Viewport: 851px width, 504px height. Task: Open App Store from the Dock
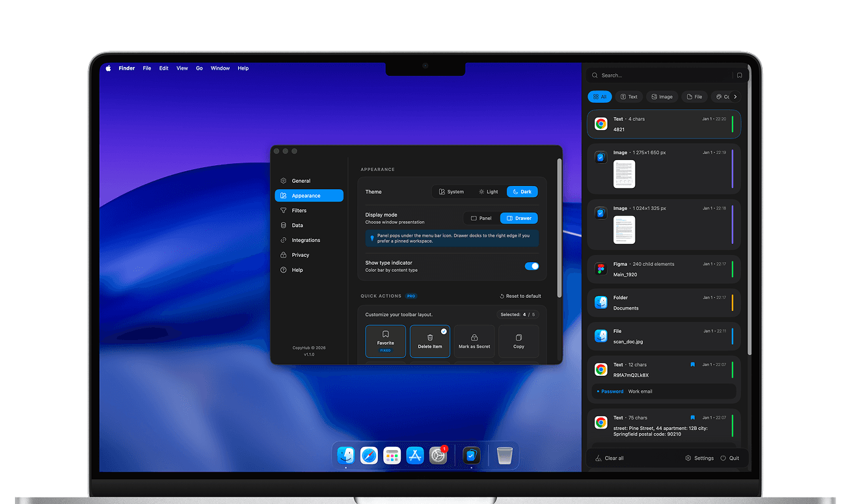point(415,455)
